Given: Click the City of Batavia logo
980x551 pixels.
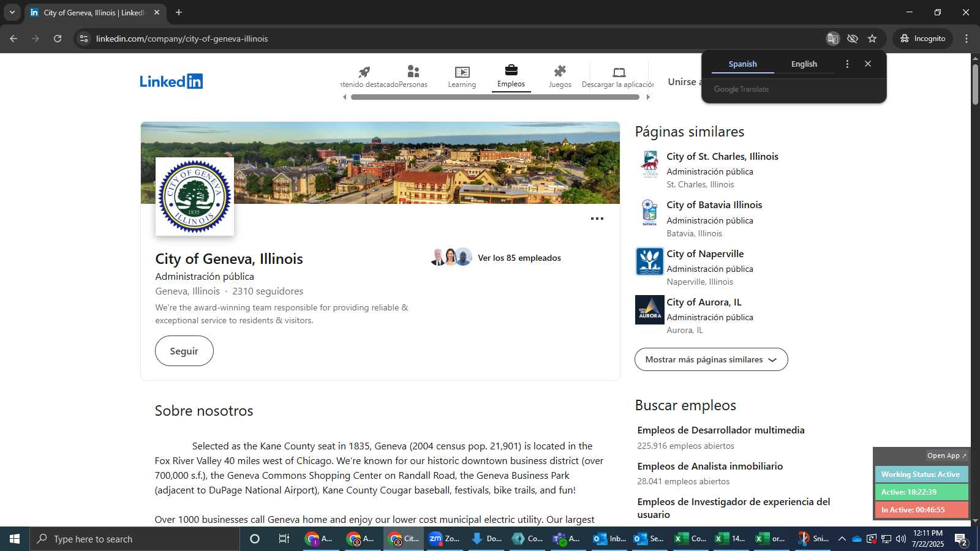Looking at the screenshot, I should (x=650, y=212).
